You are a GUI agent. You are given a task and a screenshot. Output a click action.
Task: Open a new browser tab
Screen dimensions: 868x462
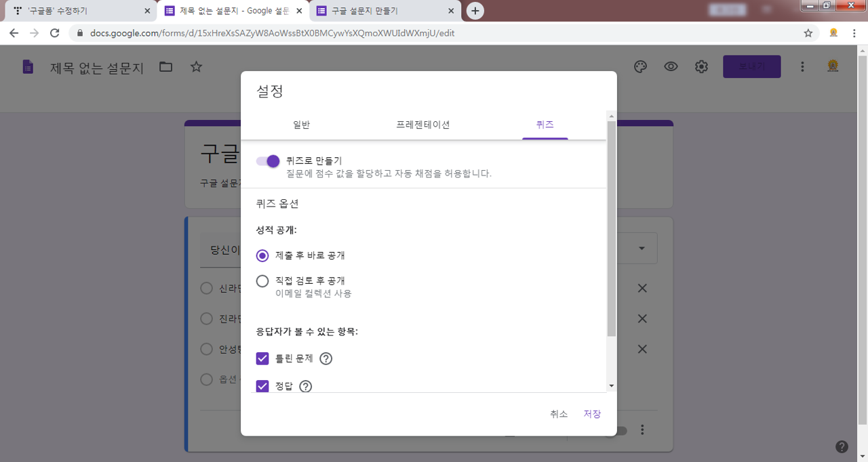[475, 11]
